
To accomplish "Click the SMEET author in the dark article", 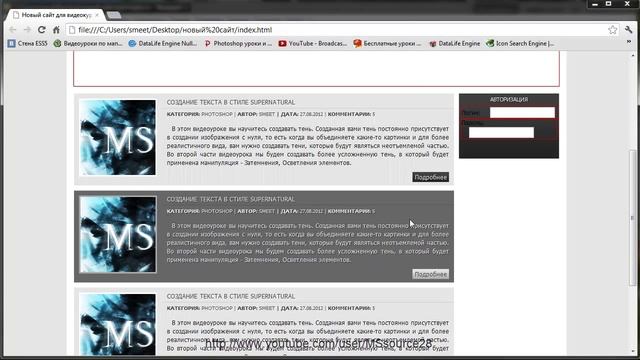I will (x=267, y=211).
